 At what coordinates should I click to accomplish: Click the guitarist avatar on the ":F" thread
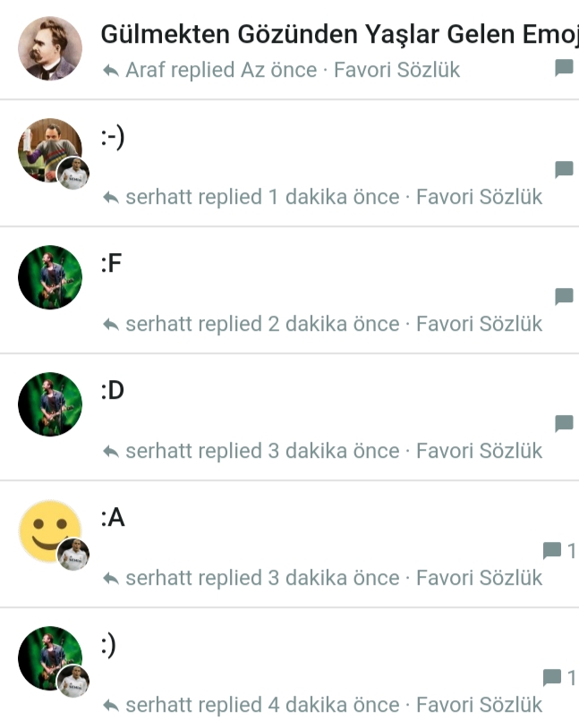(50, 277)
